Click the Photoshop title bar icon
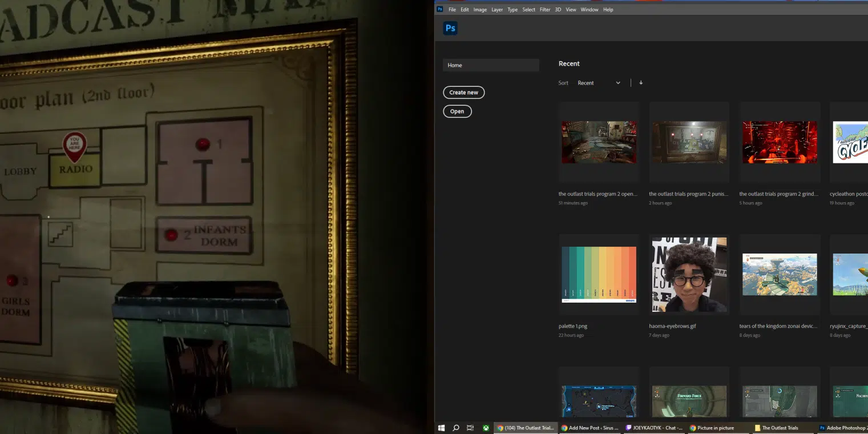This screenshot has width=868, height=434. coord(440,9)
